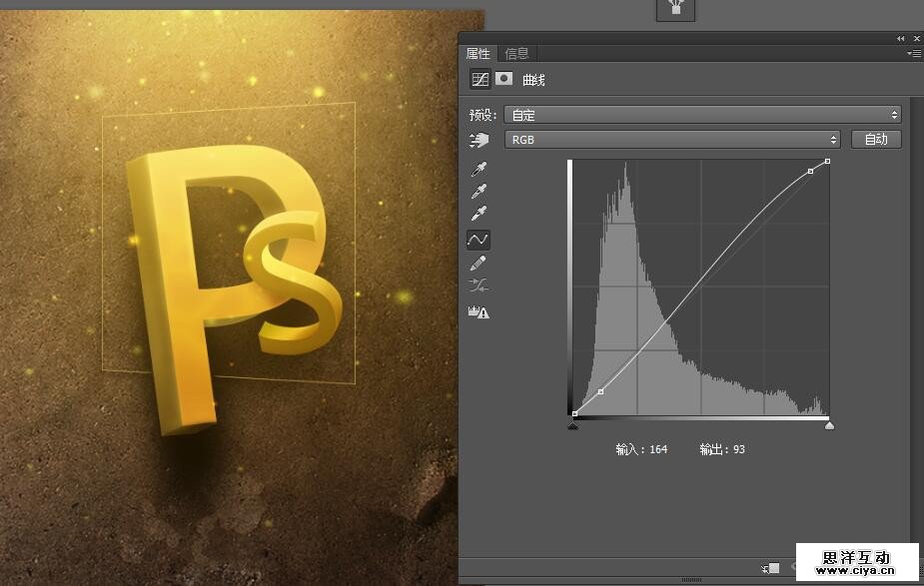Select the pencil draw-curve tool
924x586 pixels.
(x=478, y=263)
